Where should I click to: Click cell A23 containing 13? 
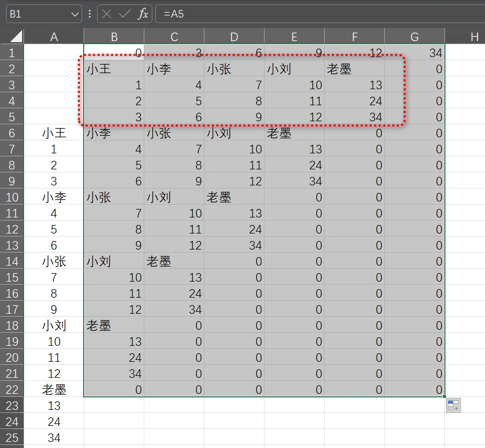(x=54, y=405)
